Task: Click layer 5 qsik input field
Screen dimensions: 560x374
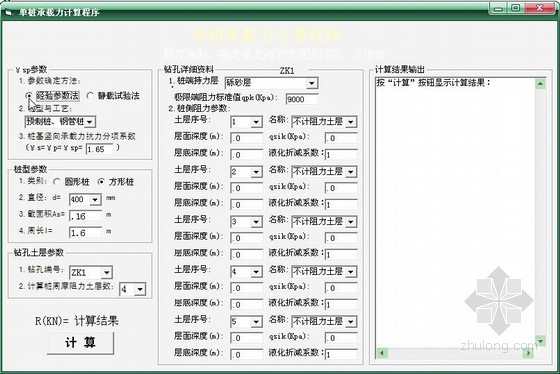Action: (341, 338)
